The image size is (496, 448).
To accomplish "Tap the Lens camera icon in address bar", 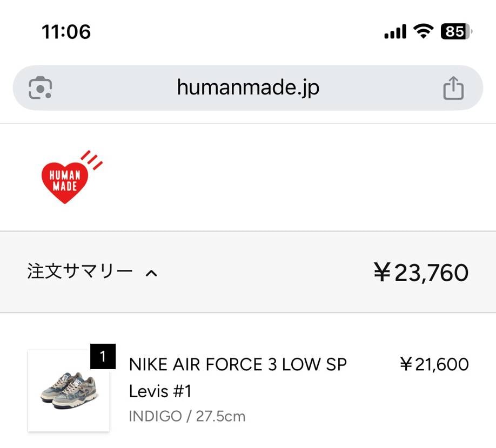I will click(40, 88).
